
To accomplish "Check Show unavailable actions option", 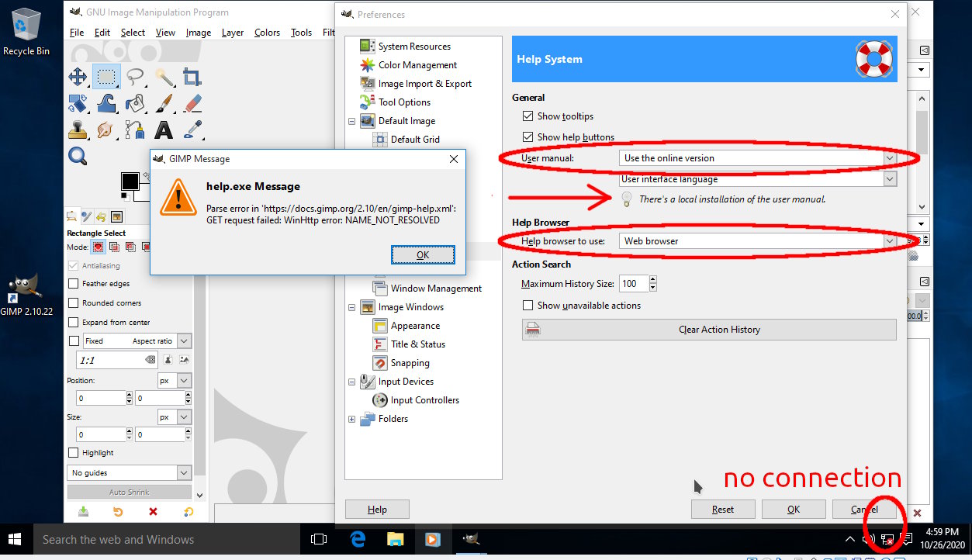I will (528, 306).
